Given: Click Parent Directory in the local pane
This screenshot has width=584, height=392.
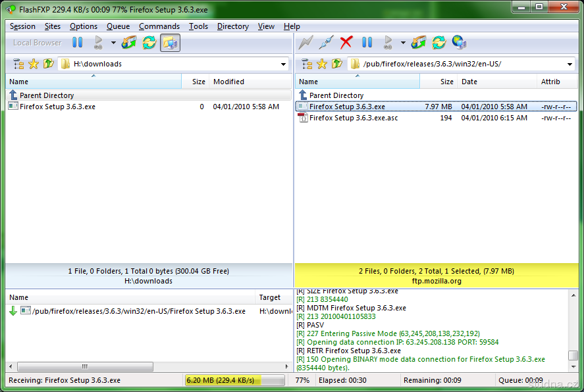Looking at the screenshot, I should (45, 95).
